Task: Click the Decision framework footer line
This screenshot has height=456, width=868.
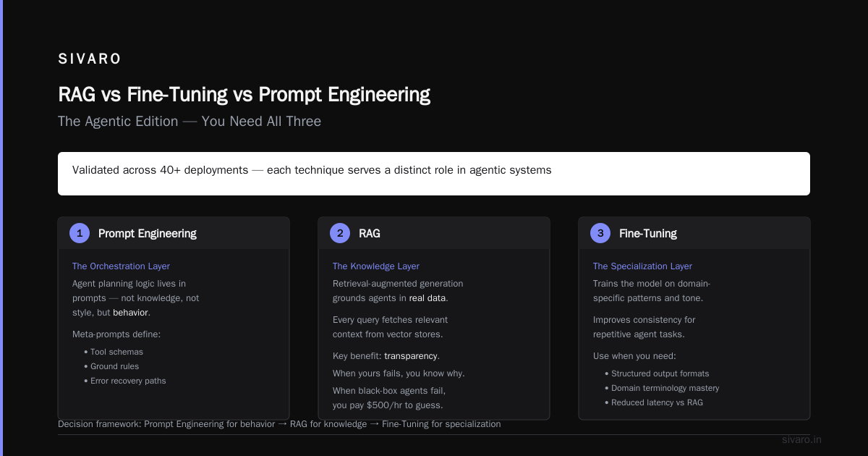Action: [279, 424]
